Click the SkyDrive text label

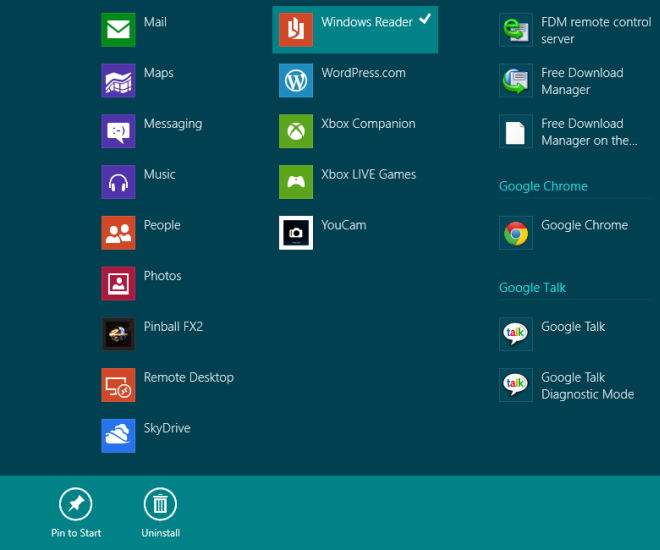point(167,428)
